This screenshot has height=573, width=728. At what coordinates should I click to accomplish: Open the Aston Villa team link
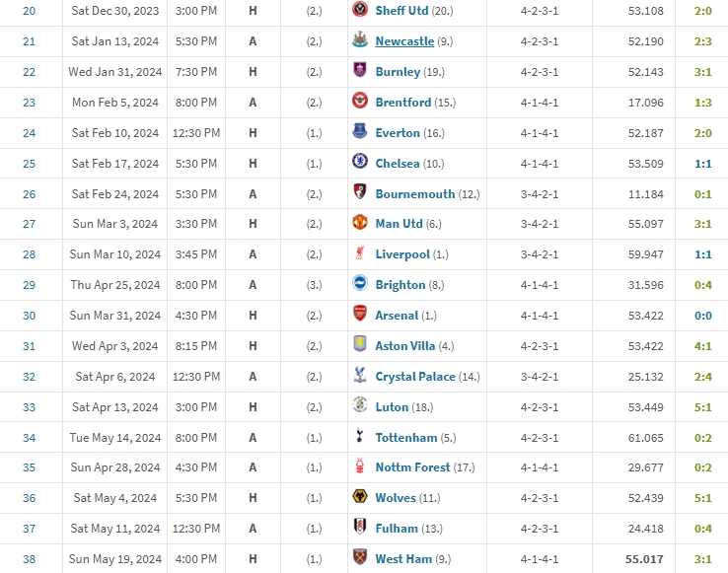pyautogui.click(x=406, y=346)
